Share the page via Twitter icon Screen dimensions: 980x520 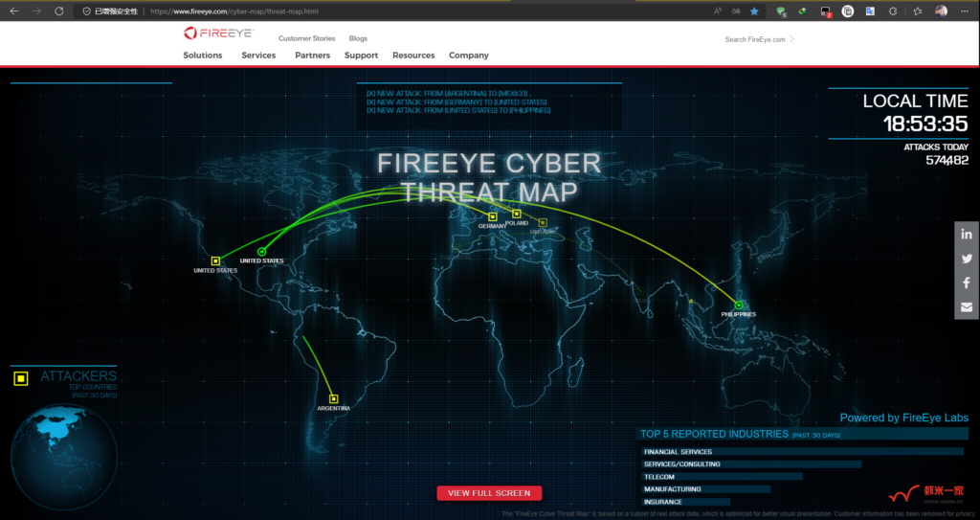967,259
